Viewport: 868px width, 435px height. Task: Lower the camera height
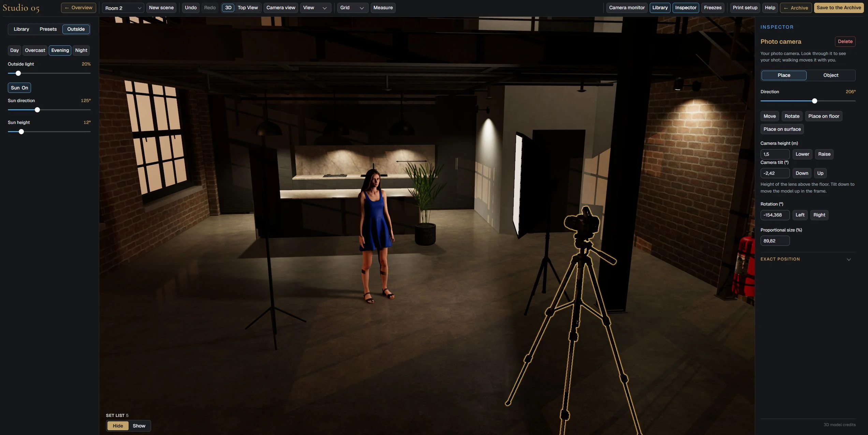[x=802, y=154]
